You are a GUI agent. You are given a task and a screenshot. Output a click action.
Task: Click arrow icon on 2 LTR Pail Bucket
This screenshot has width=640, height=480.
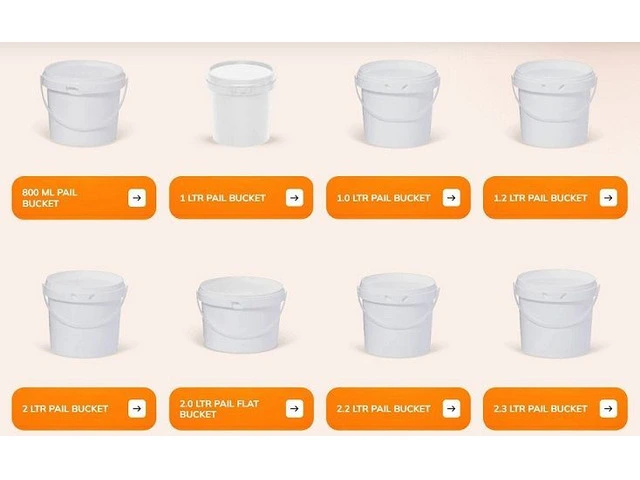point(137,409)
